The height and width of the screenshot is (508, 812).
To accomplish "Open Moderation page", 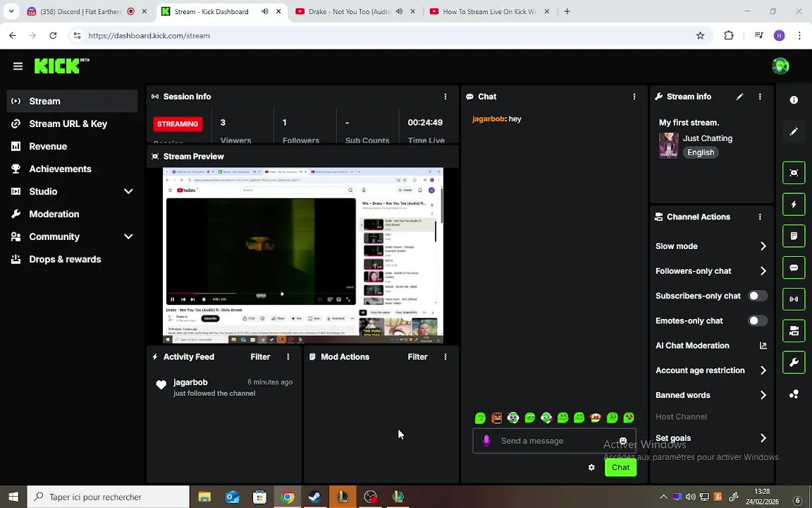I will (72, 214).
